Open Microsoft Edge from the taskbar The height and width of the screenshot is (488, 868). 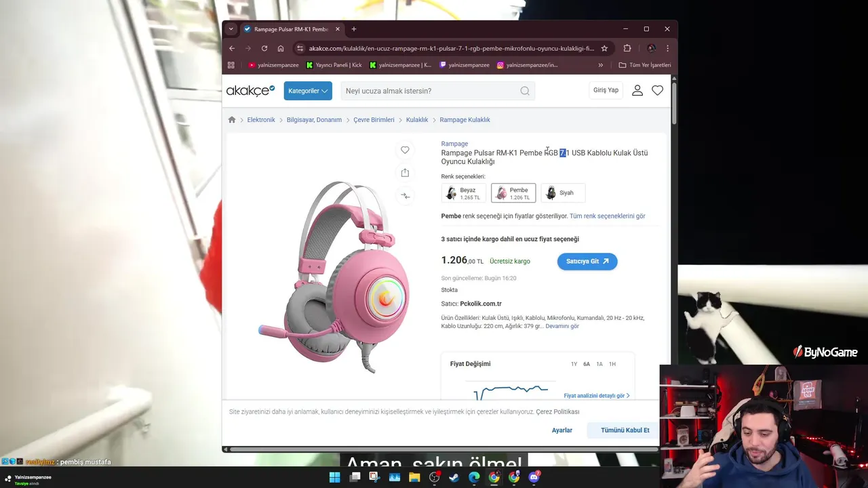coord(474,477)
